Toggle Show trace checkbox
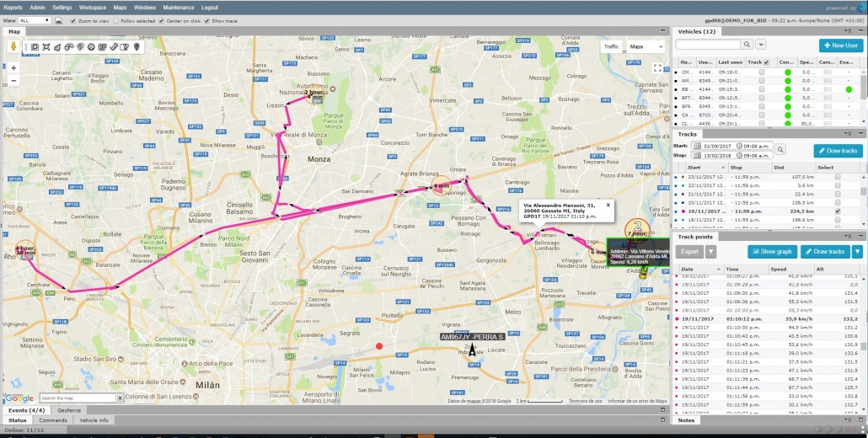The image size is (868, 438). [x=206, y=21]
